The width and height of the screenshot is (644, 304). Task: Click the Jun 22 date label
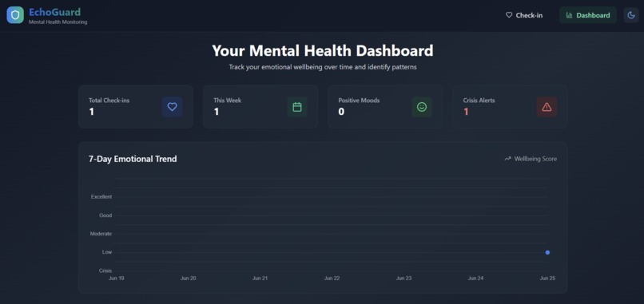tap(332, 278)
